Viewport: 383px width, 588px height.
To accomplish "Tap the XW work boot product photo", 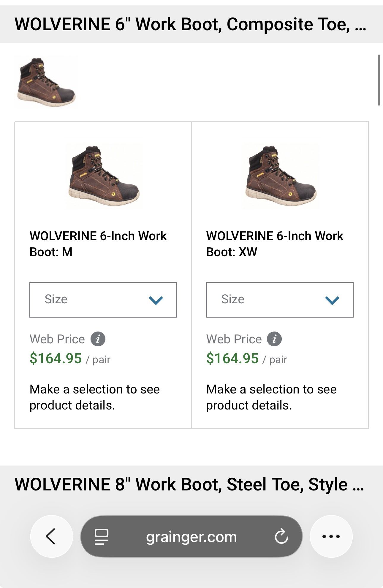I will [x=279, y=178].
